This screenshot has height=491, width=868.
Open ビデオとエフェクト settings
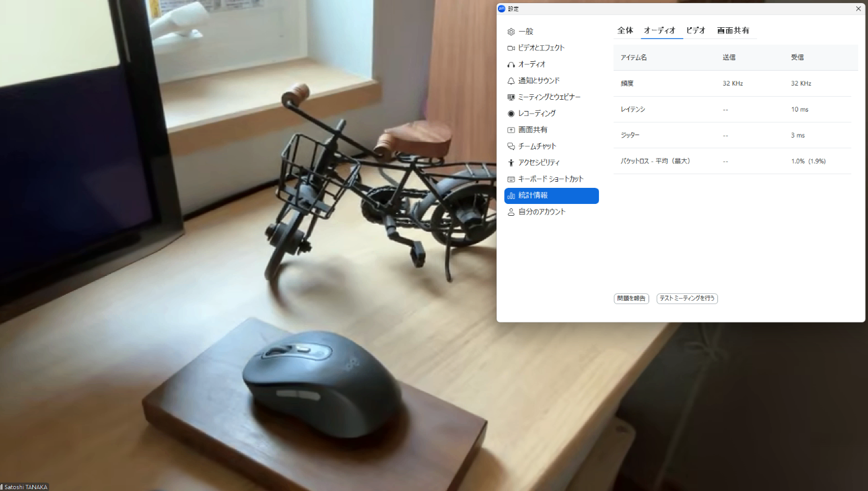tap(551, 48)
